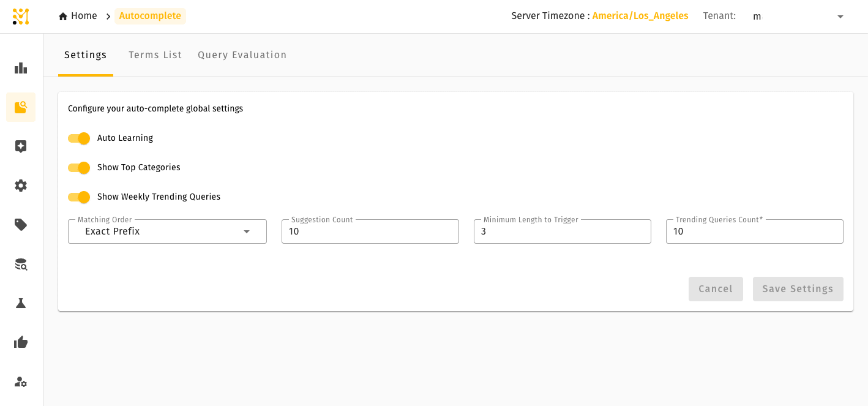Click the "Server Timezone :" label
This screenshot has height=406, width=868.
[x=550, y=16]
